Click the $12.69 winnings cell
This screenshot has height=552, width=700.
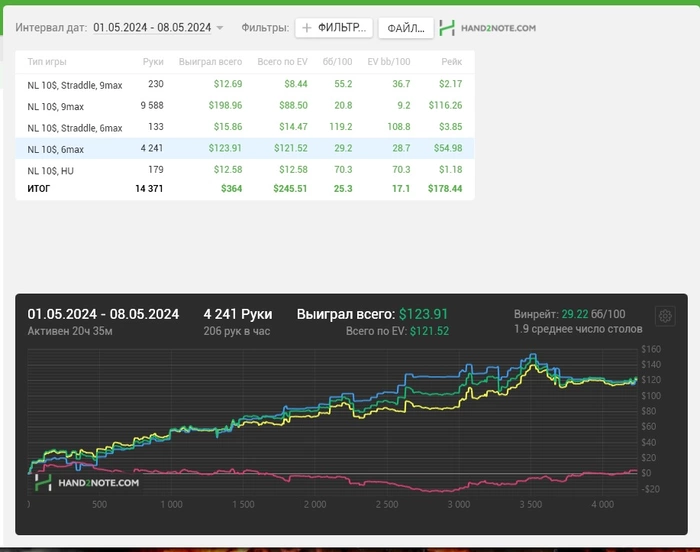[228, 84]
